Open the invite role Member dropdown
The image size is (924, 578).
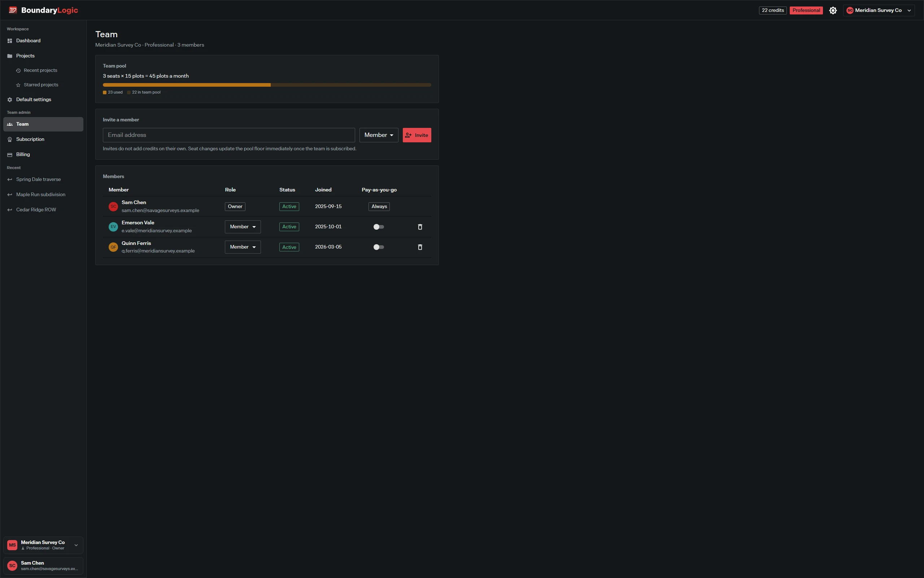378,135
